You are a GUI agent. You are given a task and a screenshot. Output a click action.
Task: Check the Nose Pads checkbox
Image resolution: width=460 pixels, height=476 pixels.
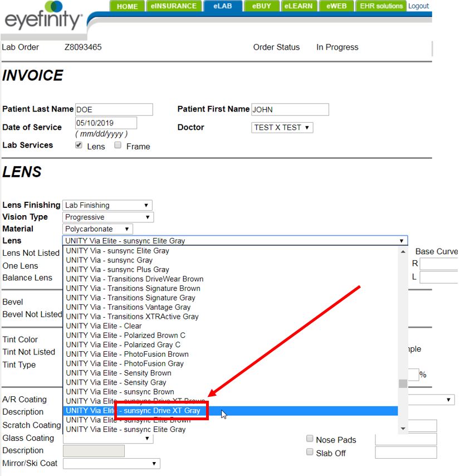pyautogui.click(x=310, y=439)
